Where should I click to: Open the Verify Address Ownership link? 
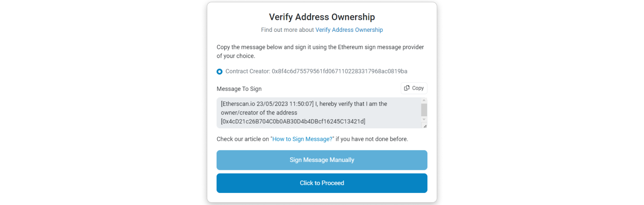[x=349, y=30]
